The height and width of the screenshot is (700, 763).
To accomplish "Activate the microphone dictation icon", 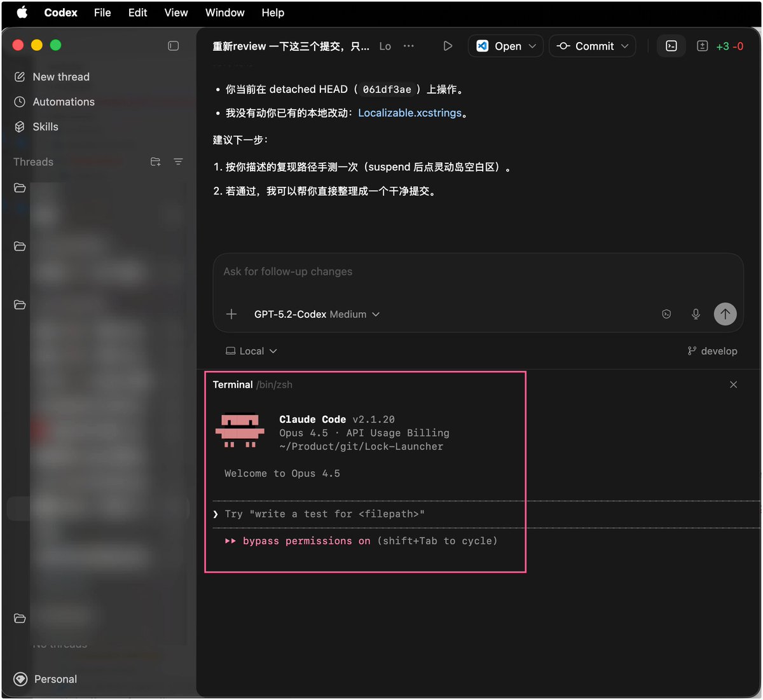I will pos(696,313).
